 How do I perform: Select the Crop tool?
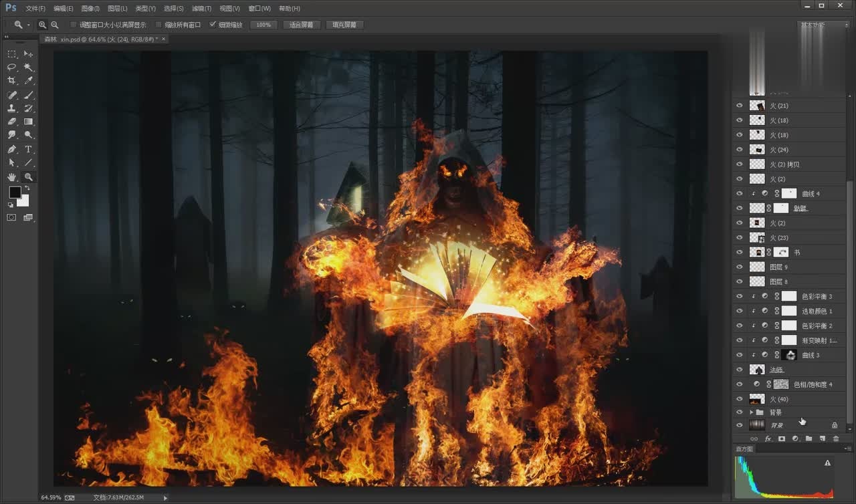pyautogui.click(x=11, y=80)
